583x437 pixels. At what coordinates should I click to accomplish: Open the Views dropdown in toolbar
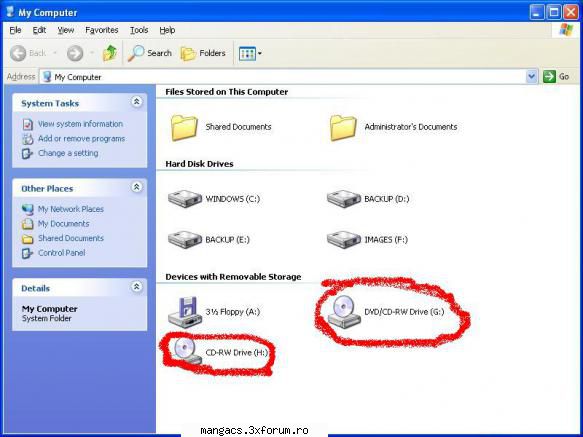tap(250, 54)
